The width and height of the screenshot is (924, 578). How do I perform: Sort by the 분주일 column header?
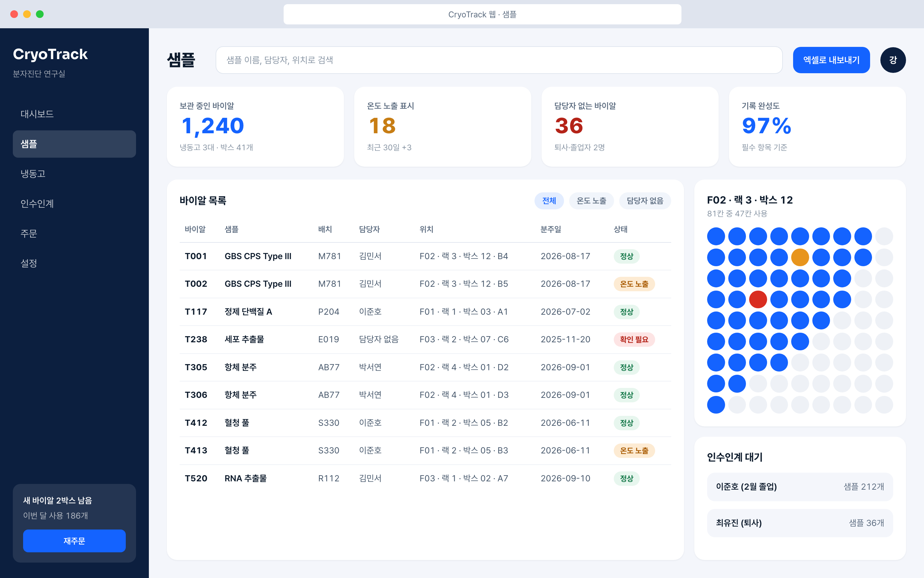pos(551,229)
